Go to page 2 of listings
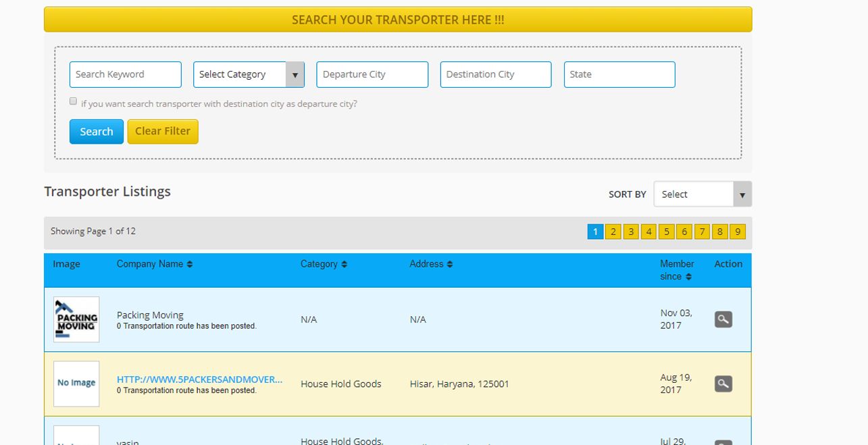The height and width of the screenshot is (445, 868). click(x=613, y=232)
